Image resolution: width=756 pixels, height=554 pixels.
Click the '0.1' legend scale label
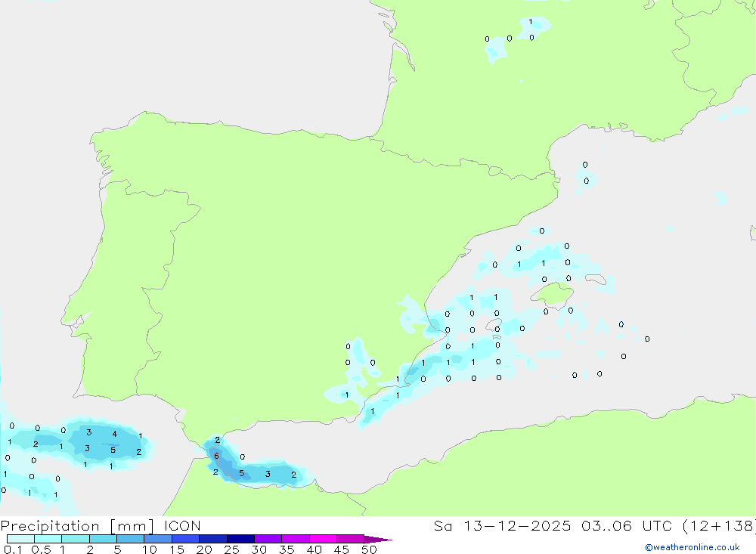[x=13, y=549]
